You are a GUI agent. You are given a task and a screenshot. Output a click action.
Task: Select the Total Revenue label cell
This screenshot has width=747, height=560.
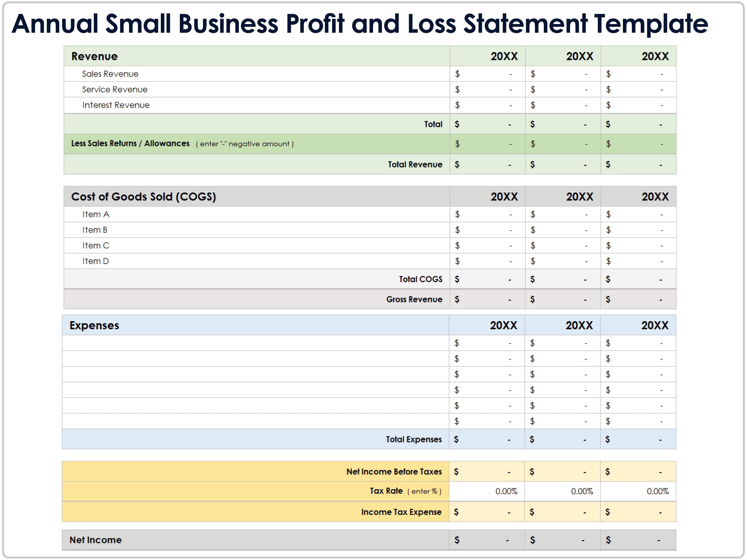pyautogui.click(x=415, y=165)
